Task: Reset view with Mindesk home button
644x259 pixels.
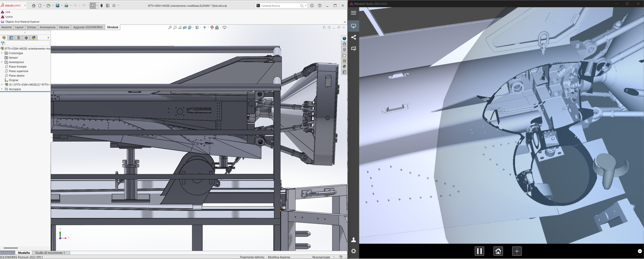Action: click(x=498, y=251)
